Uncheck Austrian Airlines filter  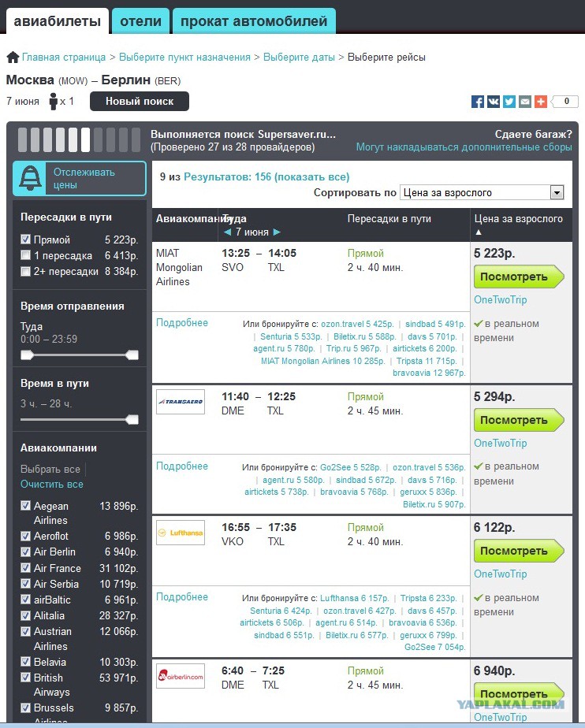coord(26,630)
